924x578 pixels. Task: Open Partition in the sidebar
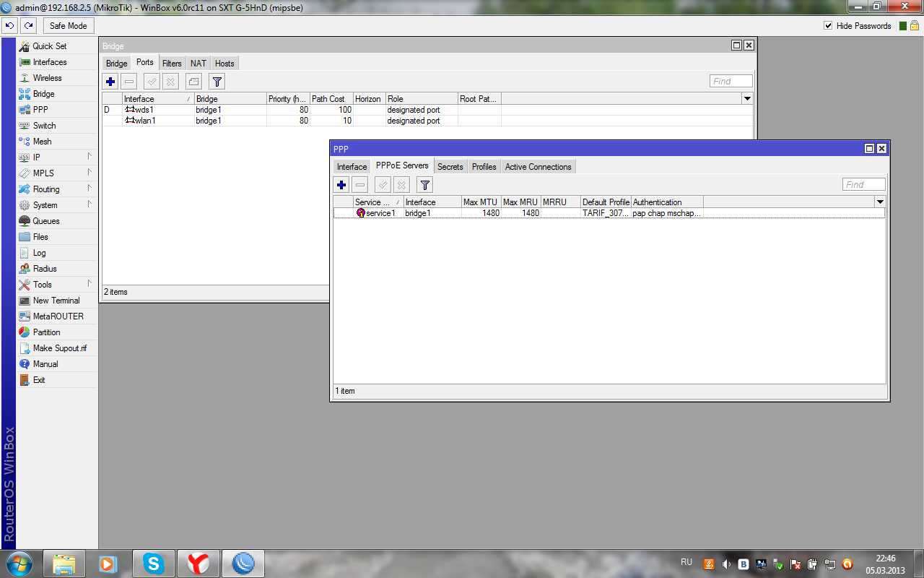tap(56, 332)
